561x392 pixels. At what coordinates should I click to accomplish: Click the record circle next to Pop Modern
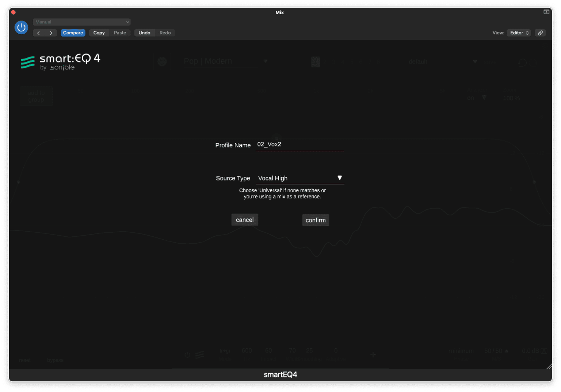point(162,61)
